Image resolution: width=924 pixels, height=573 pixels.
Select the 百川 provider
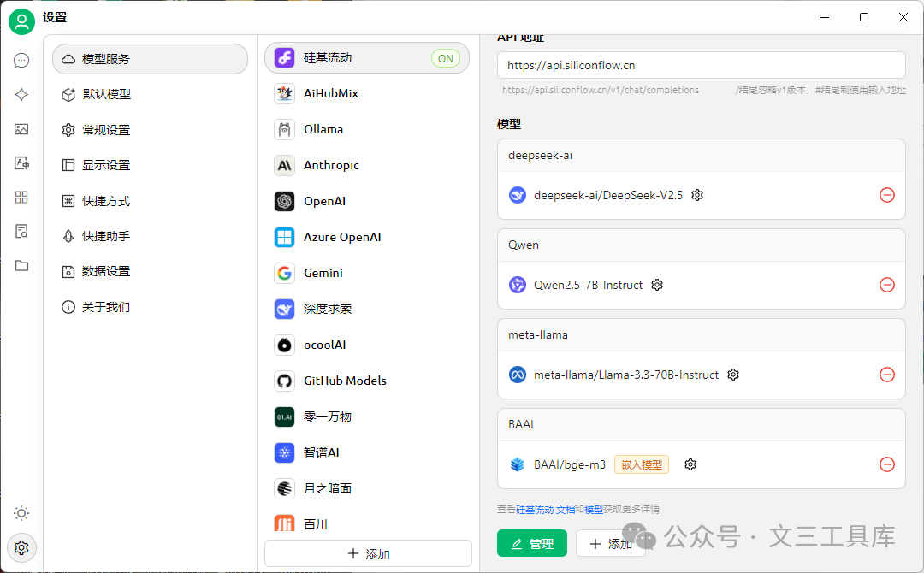pyautogui.click(x=367, y=523)
